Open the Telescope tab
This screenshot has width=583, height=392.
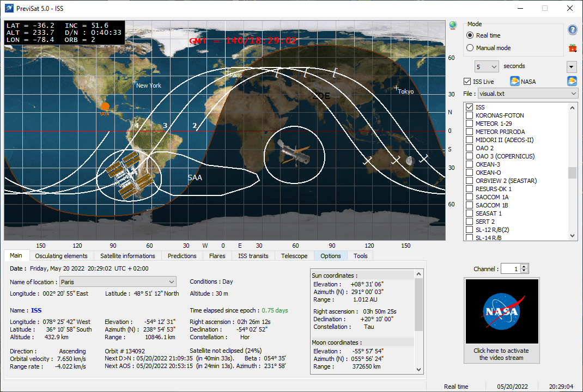294,256
